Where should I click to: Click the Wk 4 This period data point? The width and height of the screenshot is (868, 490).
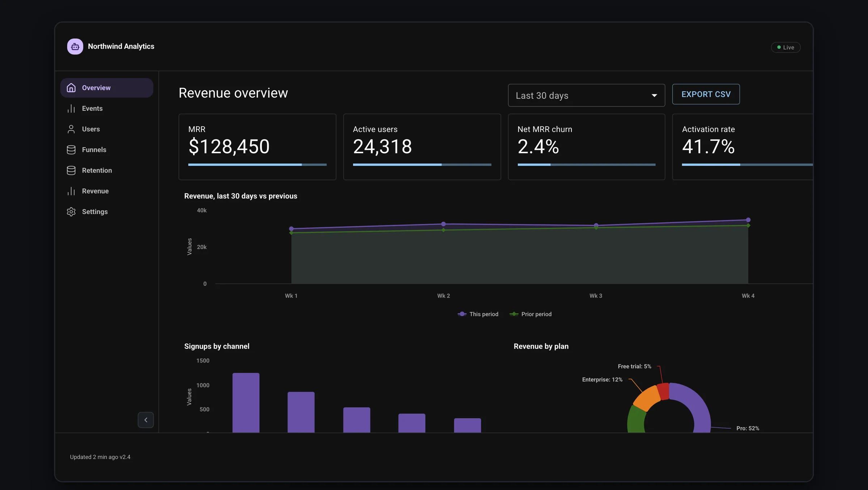coord(748,220)
